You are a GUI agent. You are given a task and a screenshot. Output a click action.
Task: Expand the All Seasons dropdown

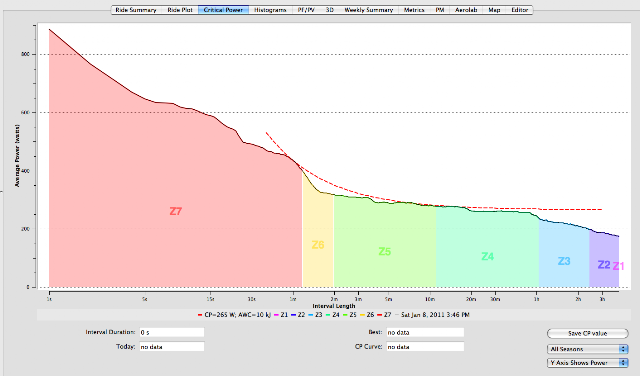coord(587,349)
